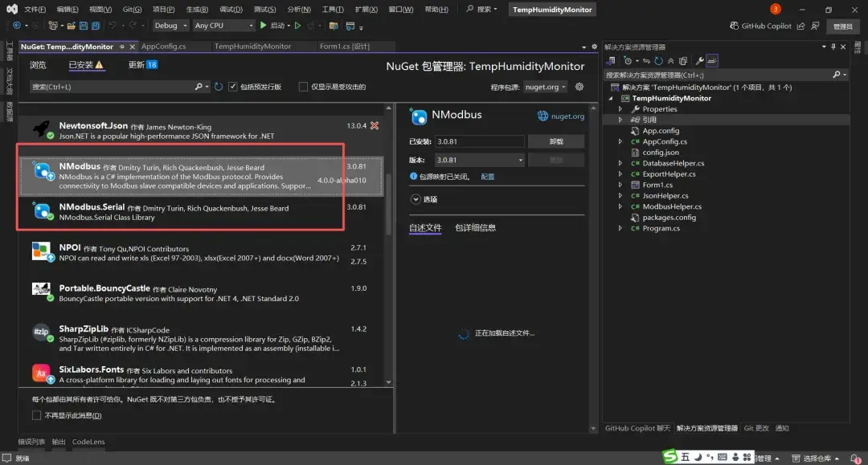Collapse all nodes using the double-chevron icon

pos(670,60)
